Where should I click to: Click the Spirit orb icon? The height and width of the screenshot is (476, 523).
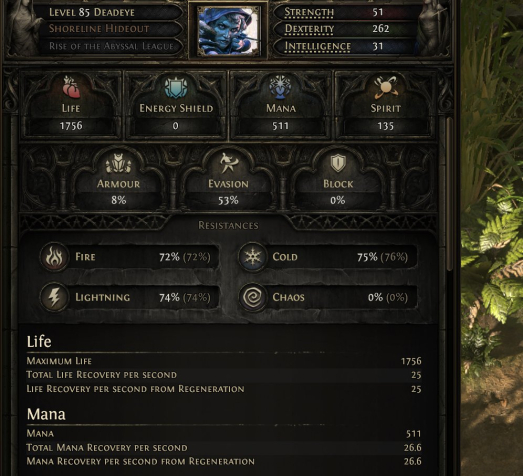click(385, 87)
